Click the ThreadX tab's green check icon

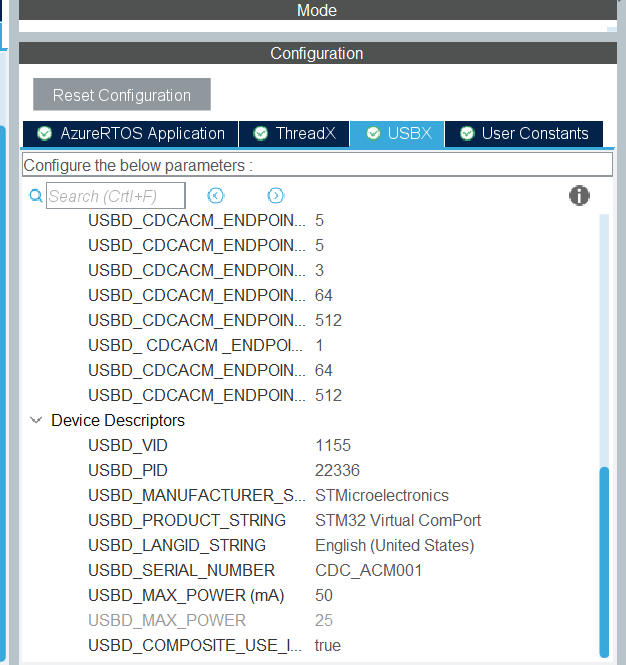point(260,134)
